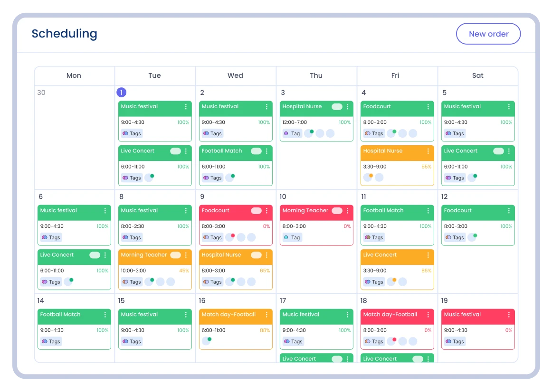Open more options on Friday 4 Hospital Nurse
Screen dimensions: 552x392
(x=428, y=151)
